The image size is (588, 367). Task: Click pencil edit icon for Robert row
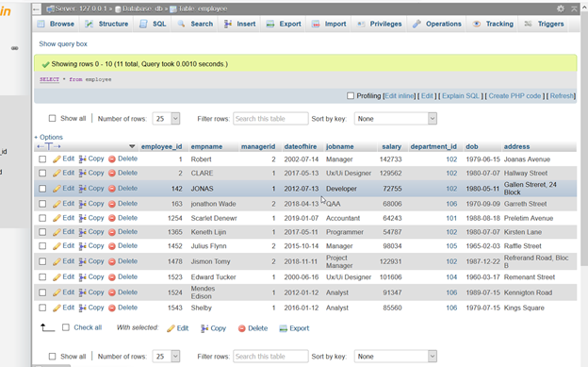[57, 158]
